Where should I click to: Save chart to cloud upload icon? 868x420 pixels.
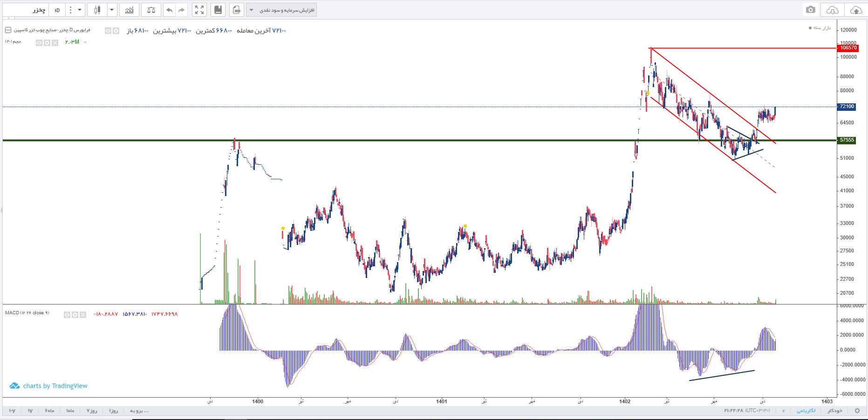click(856, 10)
